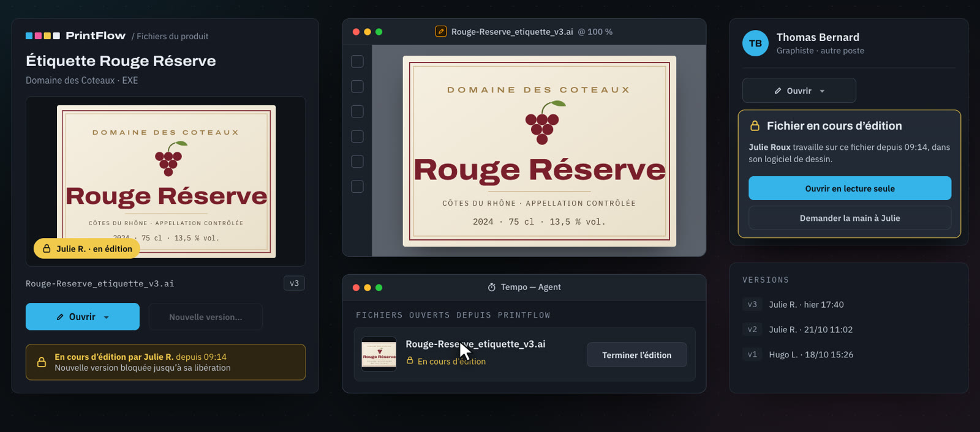Click the green button of the Tempo window

[x=379, y=288]
